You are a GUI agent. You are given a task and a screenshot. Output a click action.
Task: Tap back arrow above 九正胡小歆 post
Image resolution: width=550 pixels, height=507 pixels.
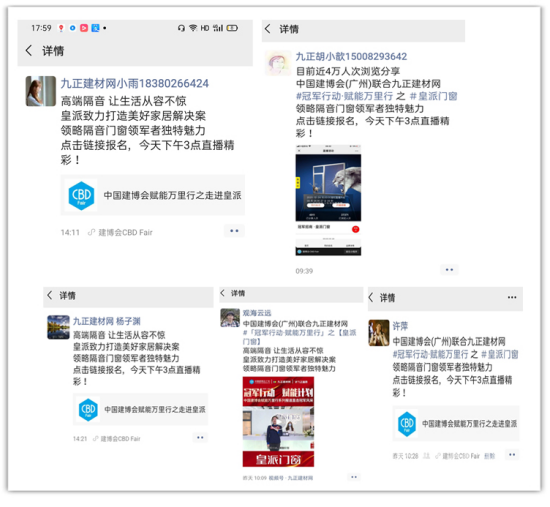click(x=268, y=29)
